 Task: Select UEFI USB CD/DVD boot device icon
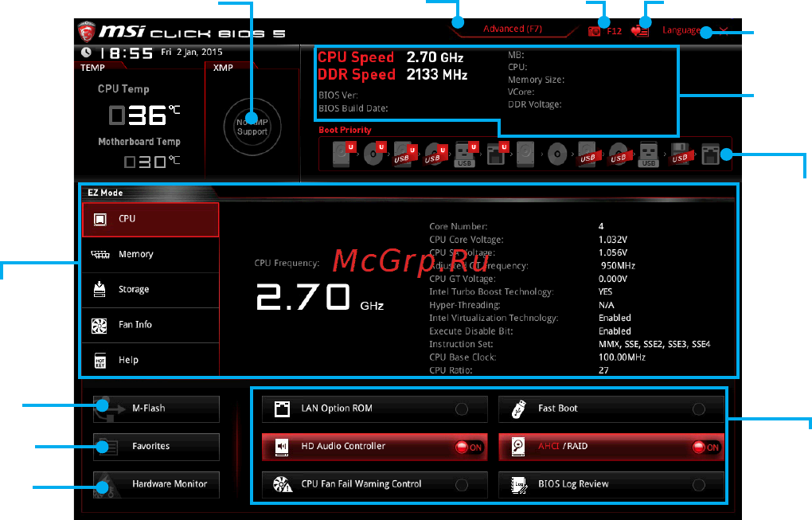(x=435, y=154)
